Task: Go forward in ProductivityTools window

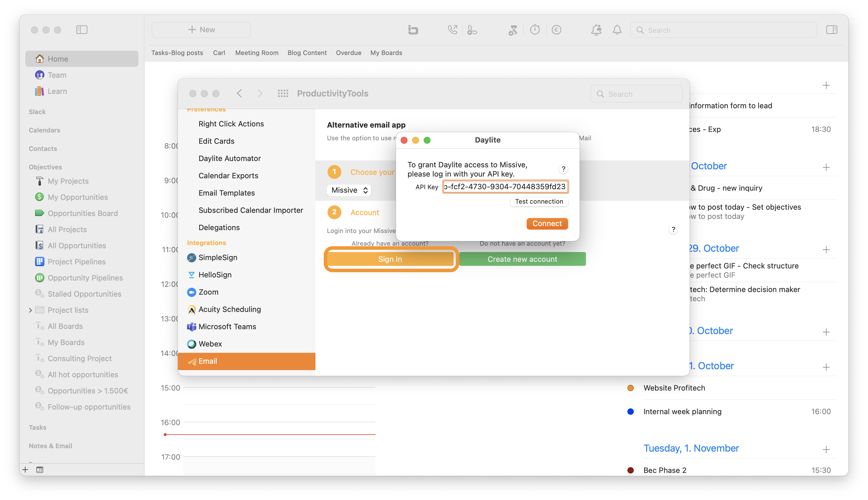Action: coord(260,93)
